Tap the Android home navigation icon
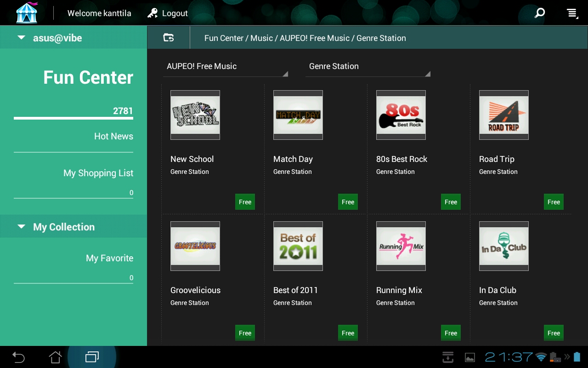 click(55, 357)
